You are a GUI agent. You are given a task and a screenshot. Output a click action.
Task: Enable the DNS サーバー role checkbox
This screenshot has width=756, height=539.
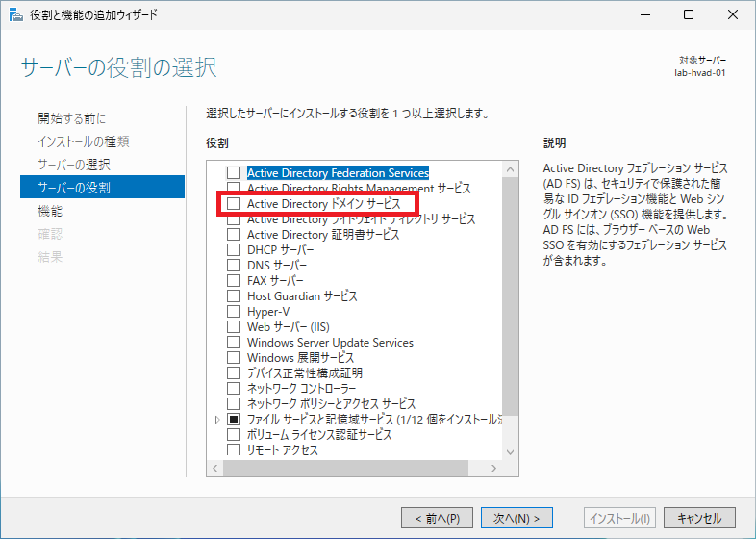234,266
